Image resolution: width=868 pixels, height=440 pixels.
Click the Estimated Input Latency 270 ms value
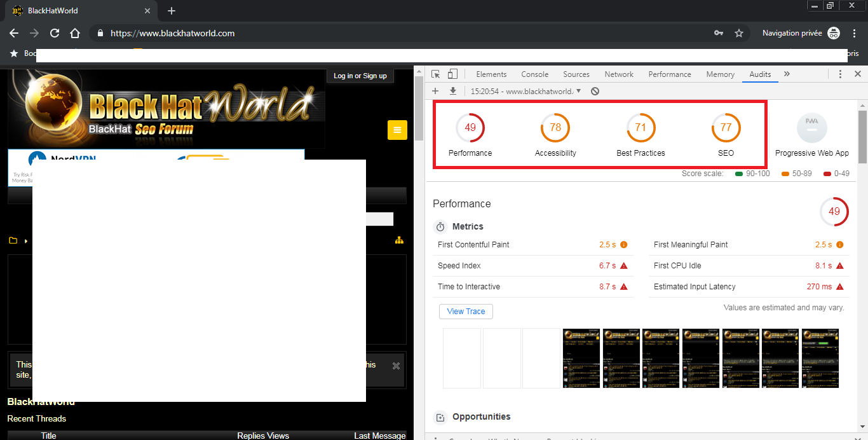coord(819,287)
